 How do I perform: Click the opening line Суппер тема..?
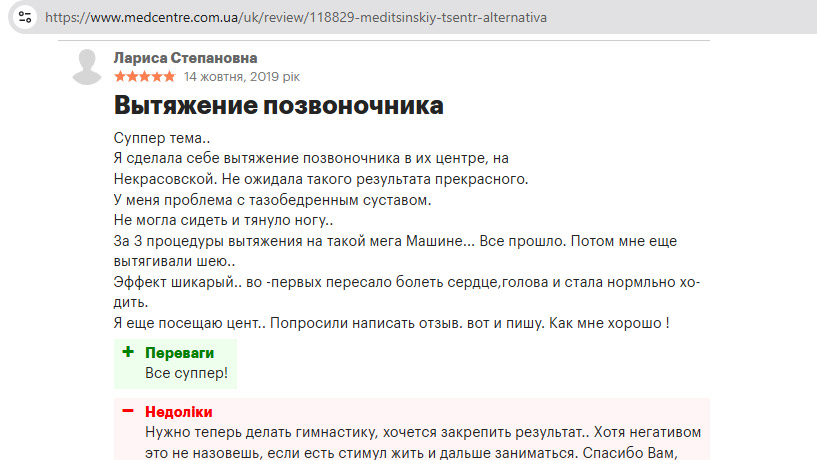click(162, 138)
